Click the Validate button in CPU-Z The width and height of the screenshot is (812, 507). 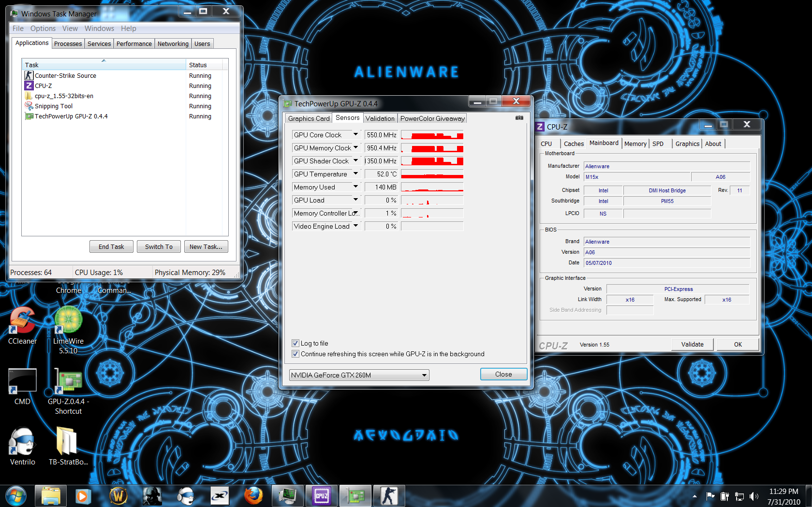693,344
